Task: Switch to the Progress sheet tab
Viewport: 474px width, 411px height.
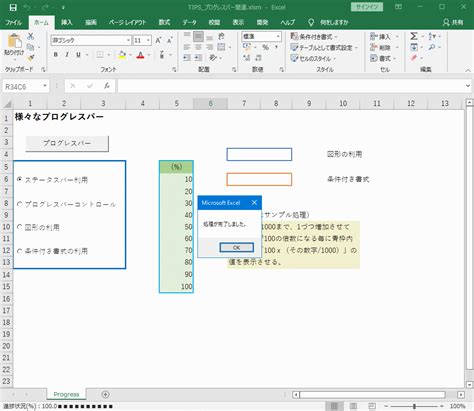Action: (x=66, y=394)
